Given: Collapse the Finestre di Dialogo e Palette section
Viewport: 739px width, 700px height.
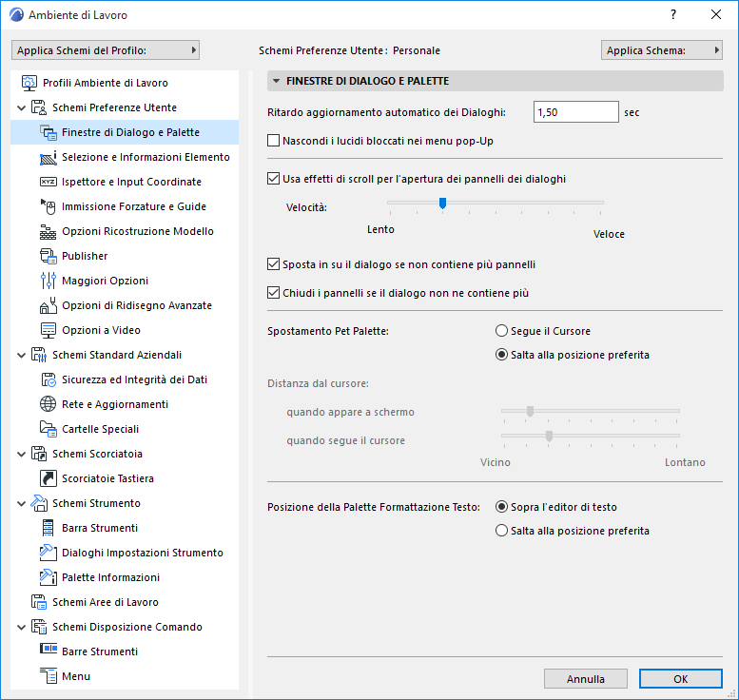Looking at the screenshot, I should pyautogui.click(x=276, y=82).
